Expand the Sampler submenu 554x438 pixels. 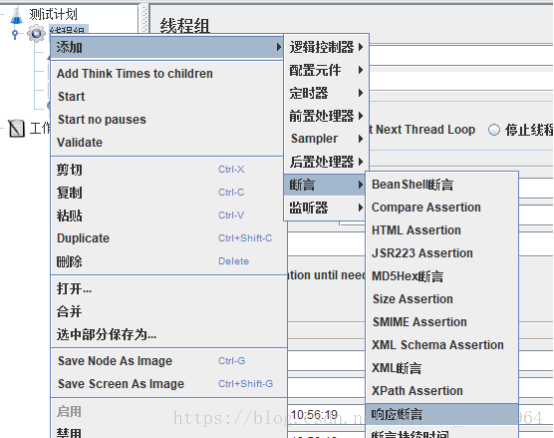[326, 138]
